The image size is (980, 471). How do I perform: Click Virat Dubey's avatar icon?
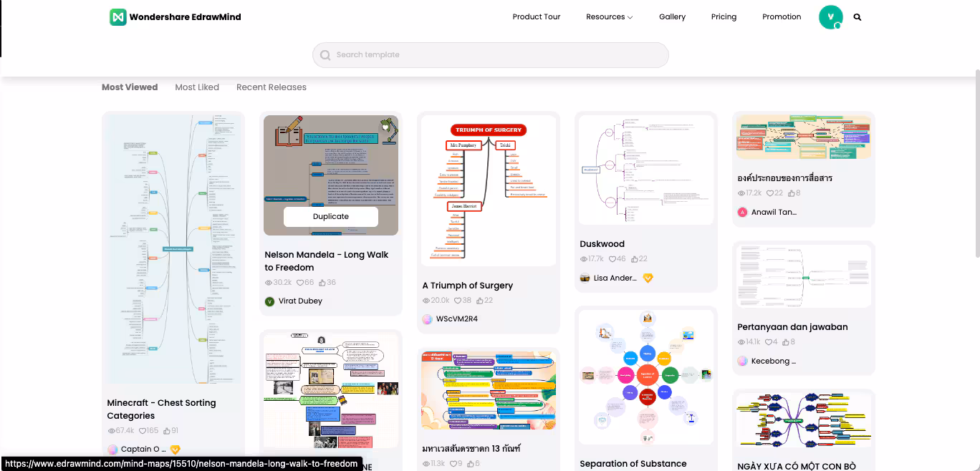(x=269, y=301)
